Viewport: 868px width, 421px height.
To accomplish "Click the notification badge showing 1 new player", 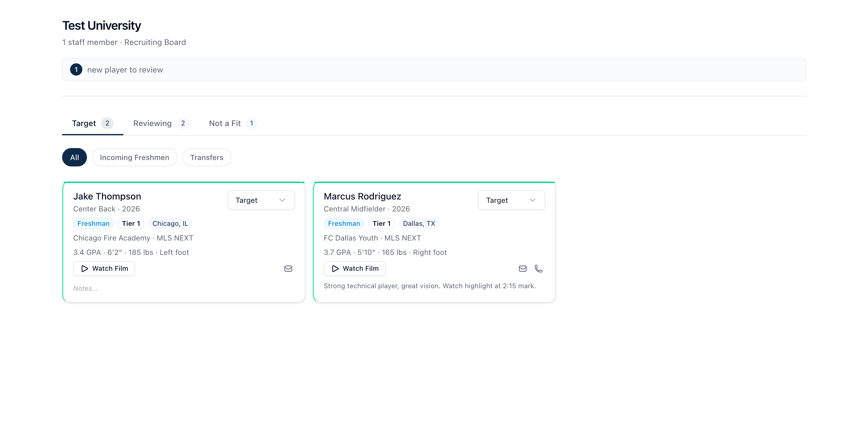I will click(x=76, y=69).
